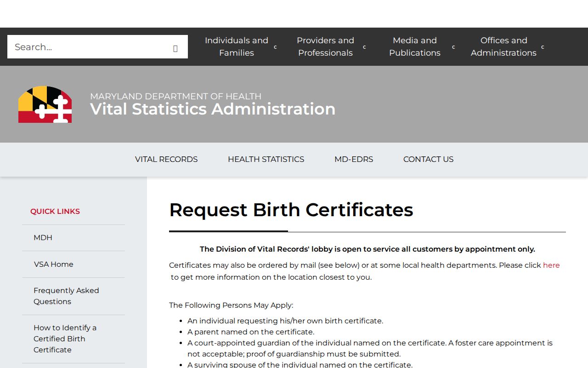This screenshot has width=588, height=368.
Task: Click the red 'here' link
Action: [x=551, y=265]
